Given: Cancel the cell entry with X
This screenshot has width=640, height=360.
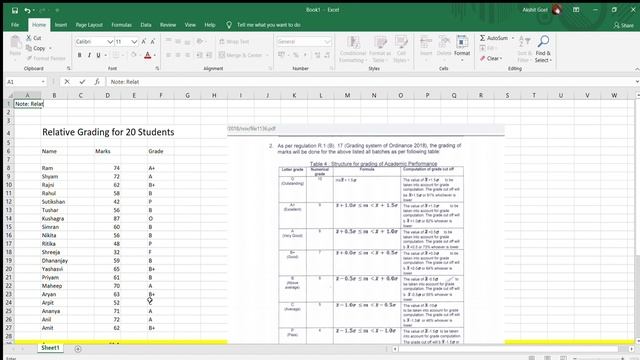Looking at the screenshot, I should [67, 82].
